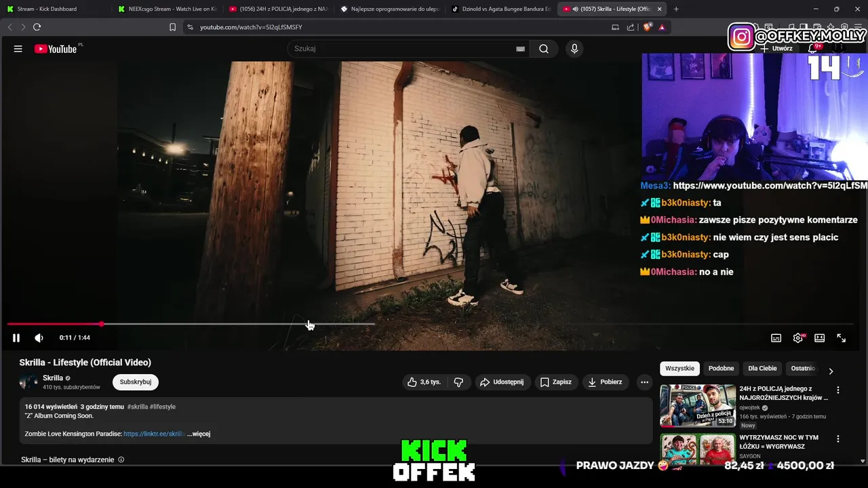Viewport: 868px width, 488px height.
Task: Open the YouTube hamburger guide menu
Action: tap(18, 49)
